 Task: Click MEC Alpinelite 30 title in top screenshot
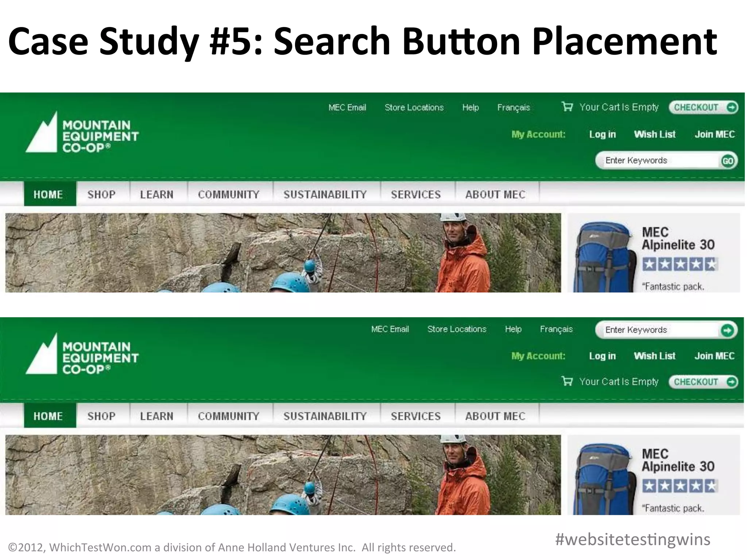678,238
